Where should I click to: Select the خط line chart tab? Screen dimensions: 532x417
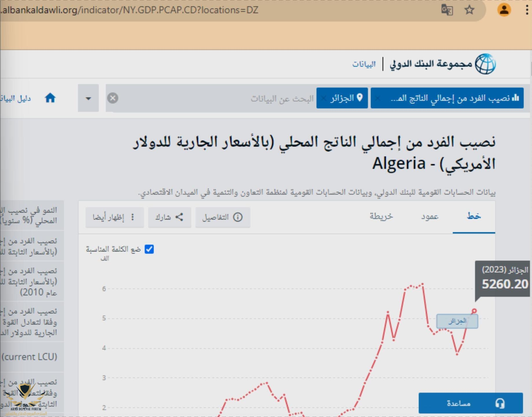pyautogui.click(x=474, y=217)
